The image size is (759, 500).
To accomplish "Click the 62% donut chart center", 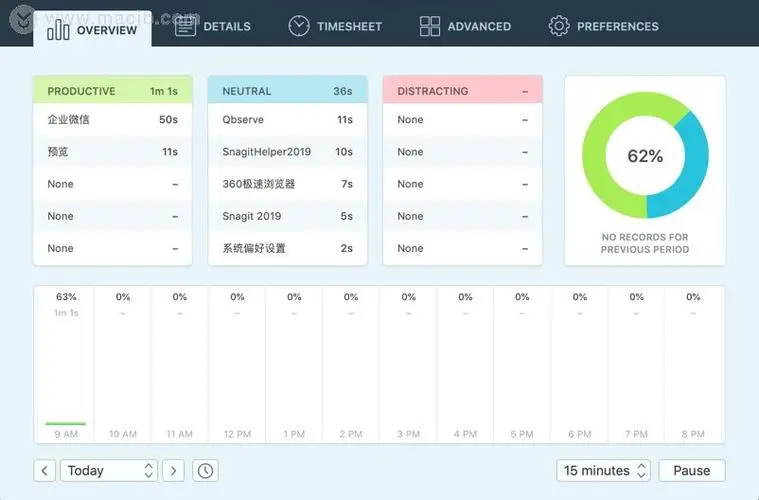I will 645,156.
